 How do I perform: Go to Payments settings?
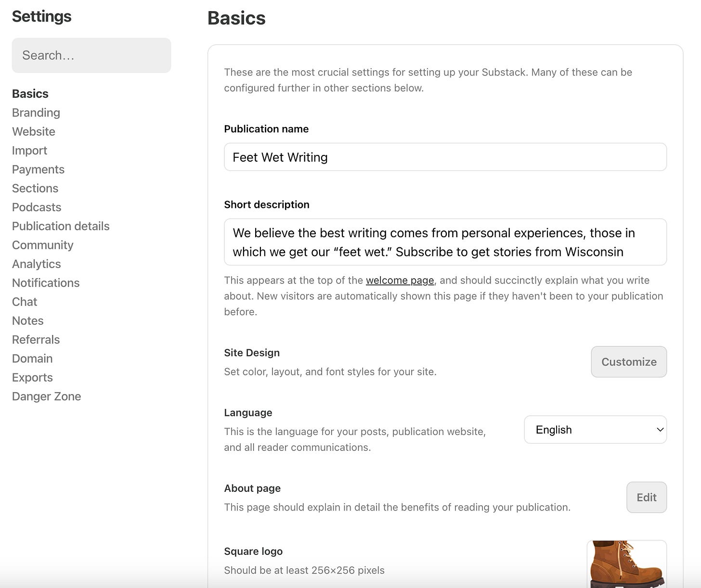(x=38, y=169)
